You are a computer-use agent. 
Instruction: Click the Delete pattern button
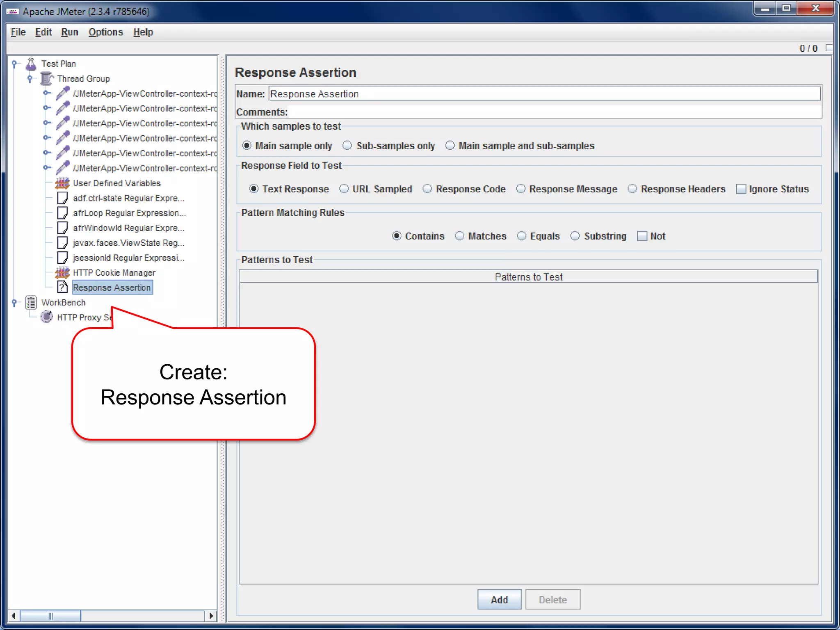pyautogui.click(x=553, y=600)
